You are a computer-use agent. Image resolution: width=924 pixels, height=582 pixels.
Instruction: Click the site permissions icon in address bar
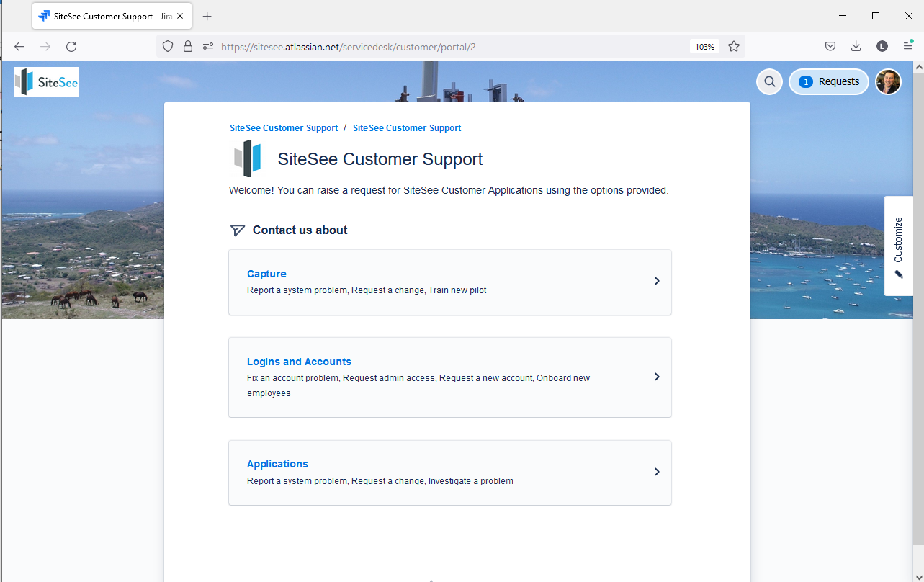(x=208, y=46)
